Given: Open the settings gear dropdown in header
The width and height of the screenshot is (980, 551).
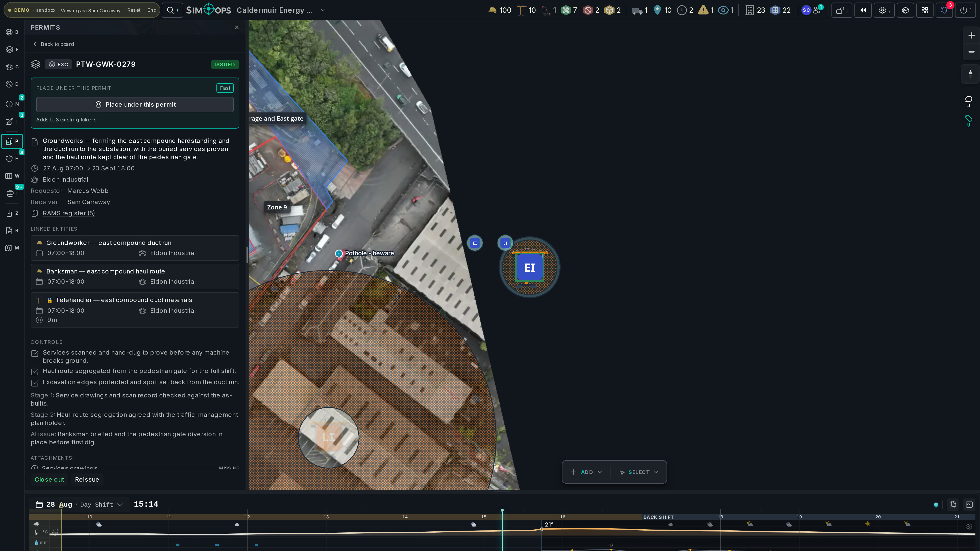Looking at the screenshot, I should [885, 10].
